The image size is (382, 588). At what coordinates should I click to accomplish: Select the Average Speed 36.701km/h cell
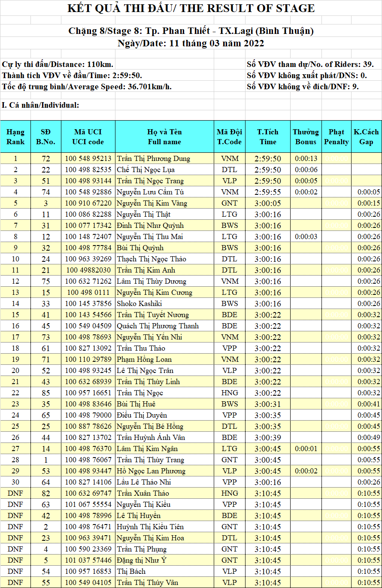(87, 87)
